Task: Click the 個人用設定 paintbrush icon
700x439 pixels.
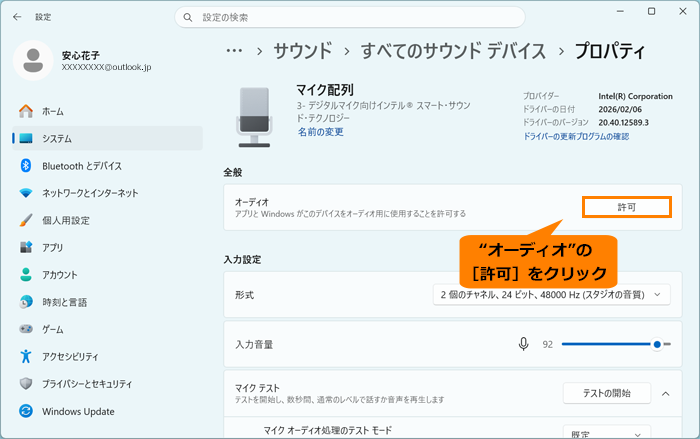Action: [26, 220]
